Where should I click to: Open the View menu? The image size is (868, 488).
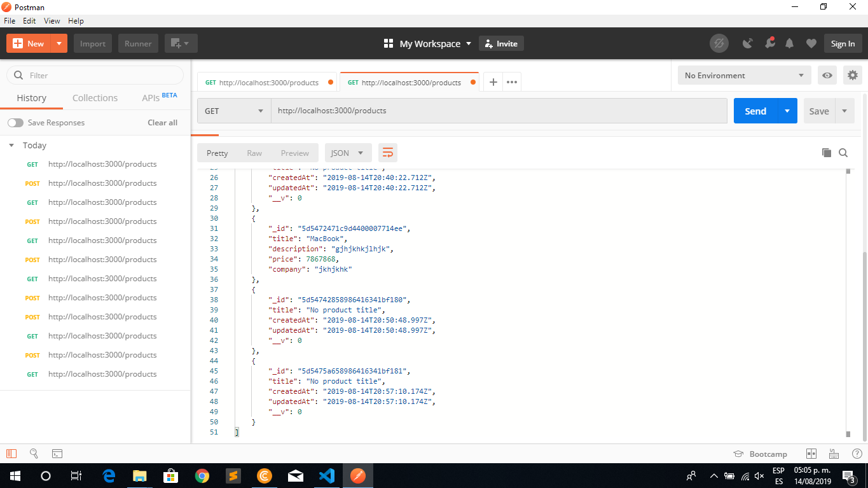click(52, 21)
